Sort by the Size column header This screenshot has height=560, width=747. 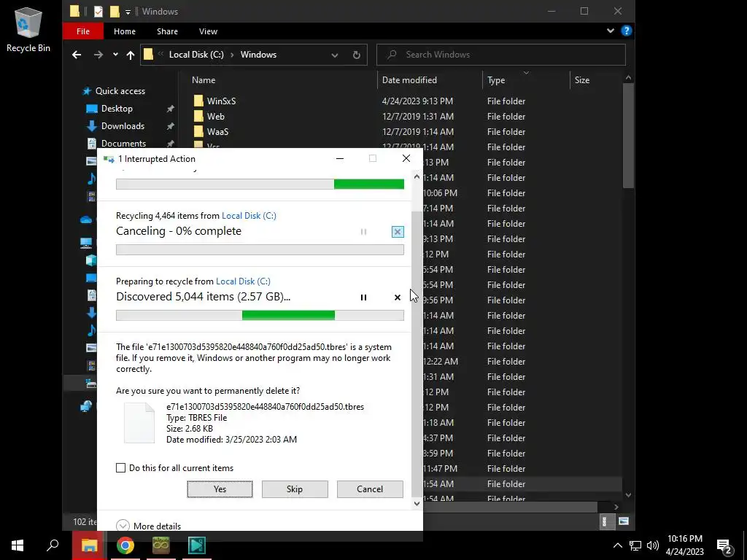pyautogui.click(x=581, y=80)
